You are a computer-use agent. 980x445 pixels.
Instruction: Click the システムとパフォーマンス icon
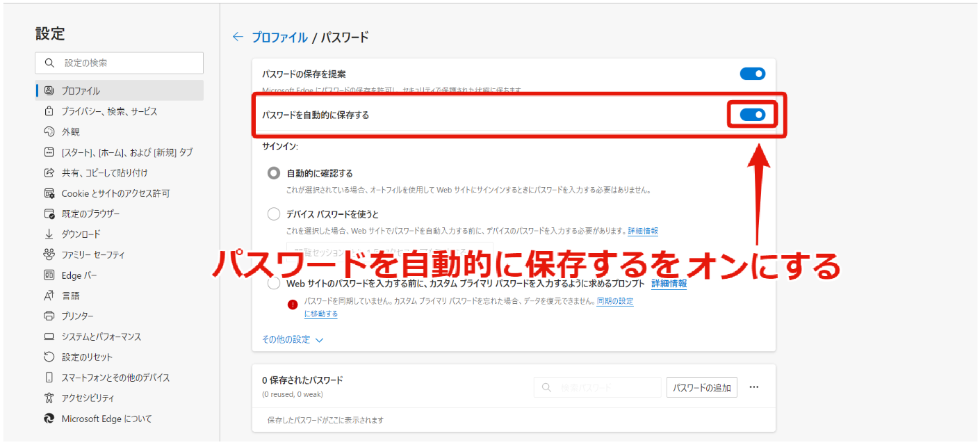(x=49, y=337)
